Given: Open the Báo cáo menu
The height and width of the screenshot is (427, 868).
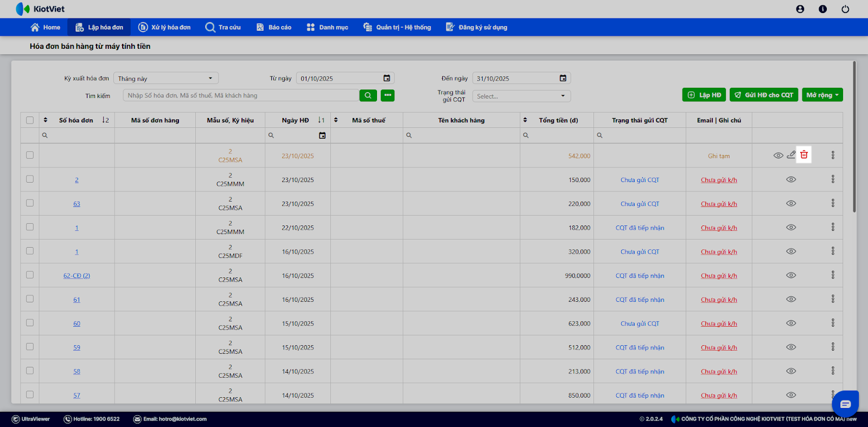Looking at the screenshot, I should pyautogui.click(x=274, y=27).
